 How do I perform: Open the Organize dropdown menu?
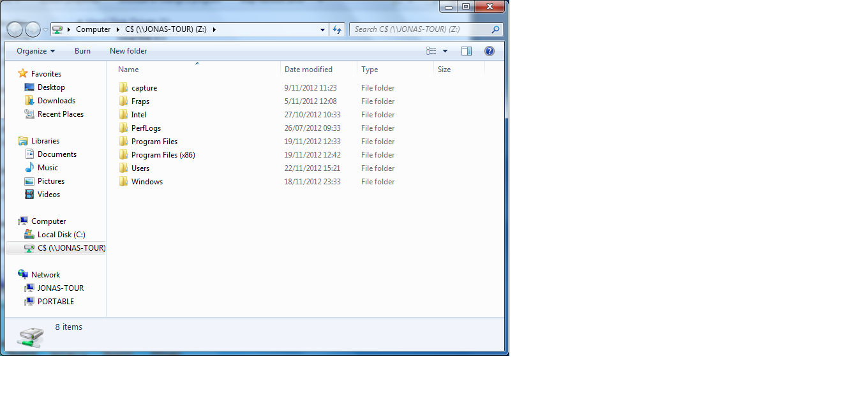(36, 51)
